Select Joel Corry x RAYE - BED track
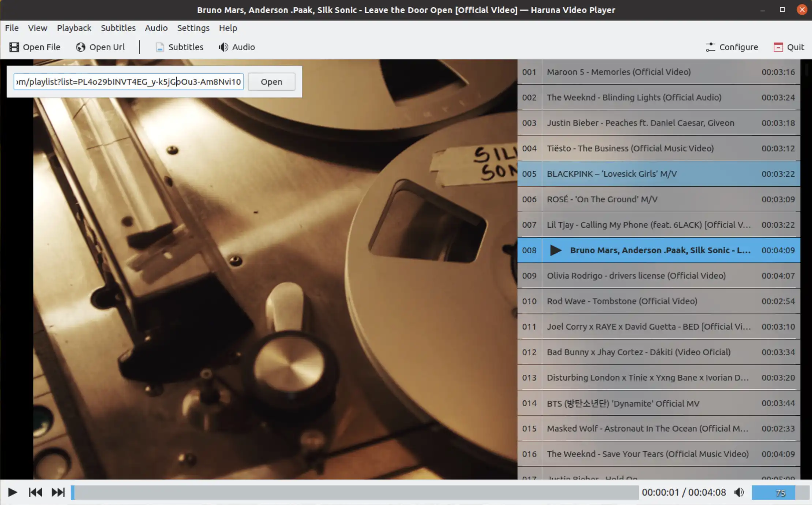Screen dimensions: 812x505 (659, 327)
